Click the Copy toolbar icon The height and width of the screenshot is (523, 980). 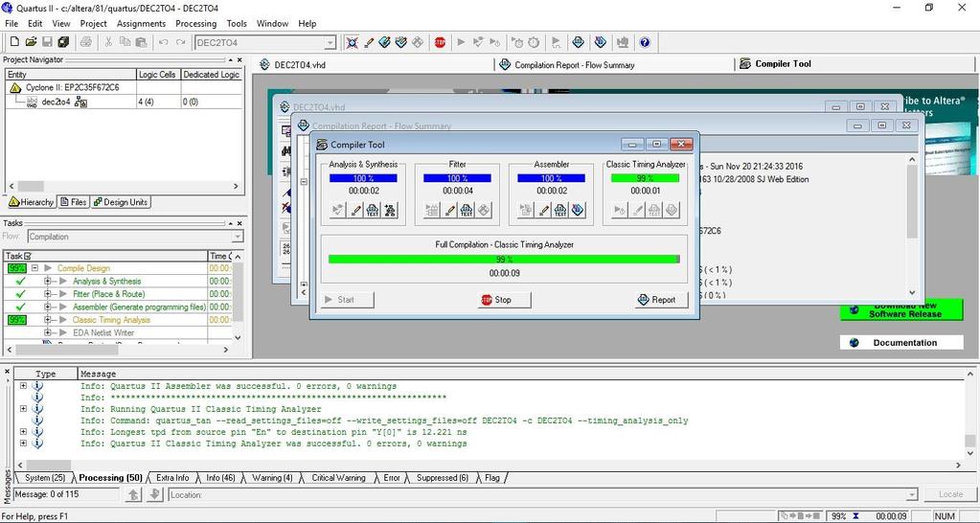(125, 42)
